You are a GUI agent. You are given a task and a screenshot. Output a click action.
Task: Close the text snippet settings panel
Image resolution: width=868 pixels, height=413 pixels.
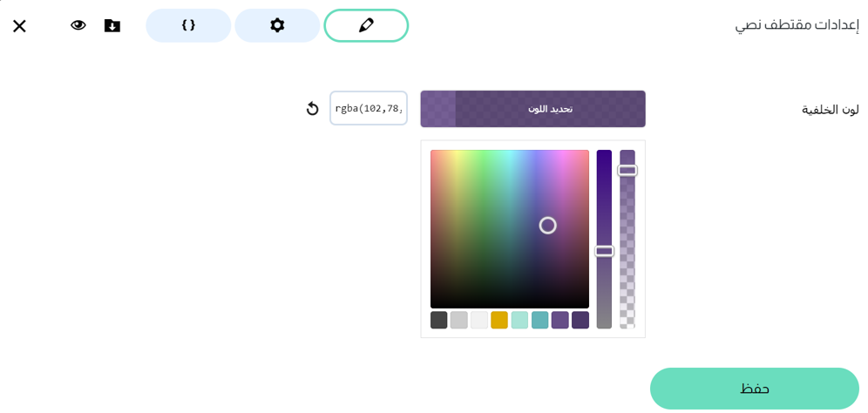tap(19, 26)
